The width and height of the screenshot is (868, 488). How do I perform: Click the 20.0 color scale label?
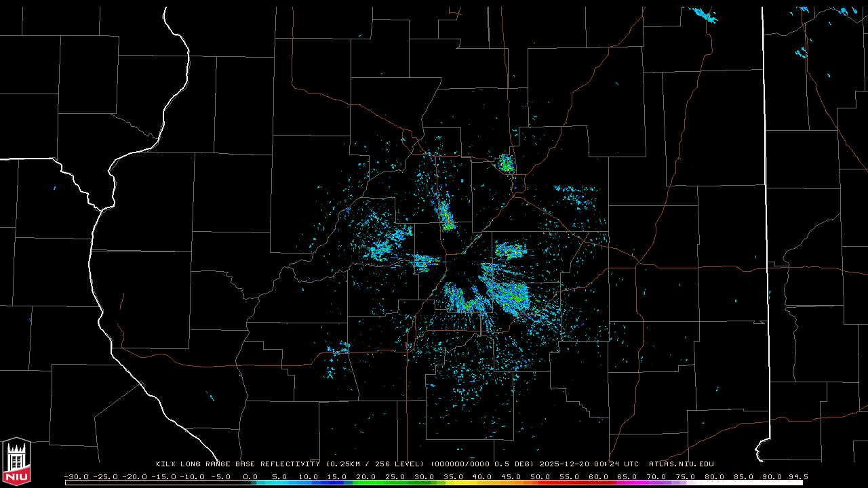366,476
